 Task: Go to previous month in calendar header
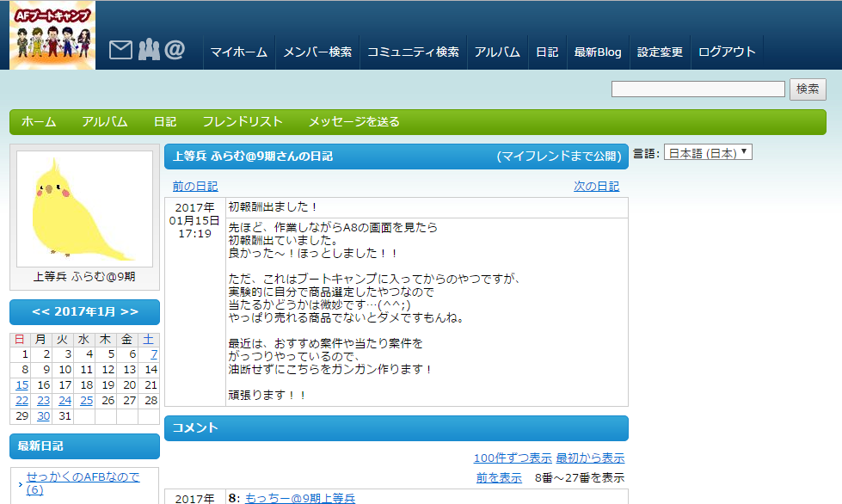[x=41, y=311]
